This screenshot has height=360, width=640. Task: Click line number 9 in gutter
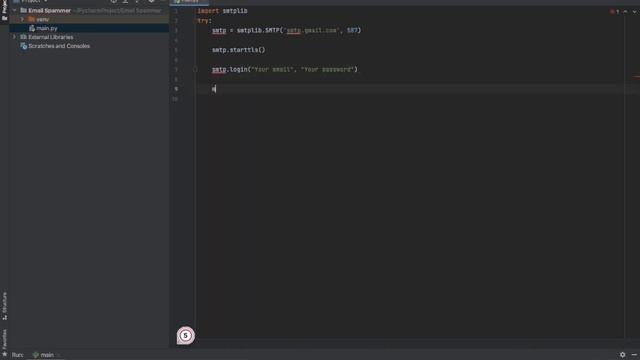pyautogui.click(x=176, y=89)
